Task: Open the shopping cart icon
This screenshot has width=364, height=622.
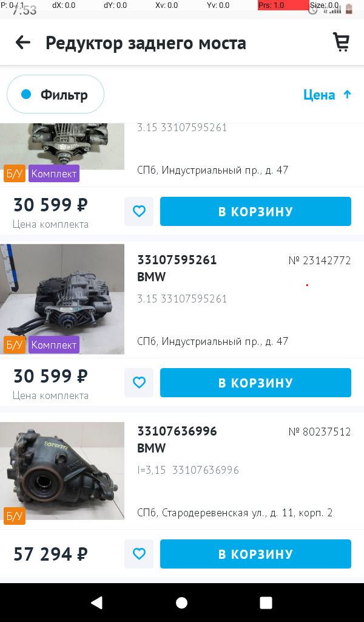Action: [x=341, y=42]
